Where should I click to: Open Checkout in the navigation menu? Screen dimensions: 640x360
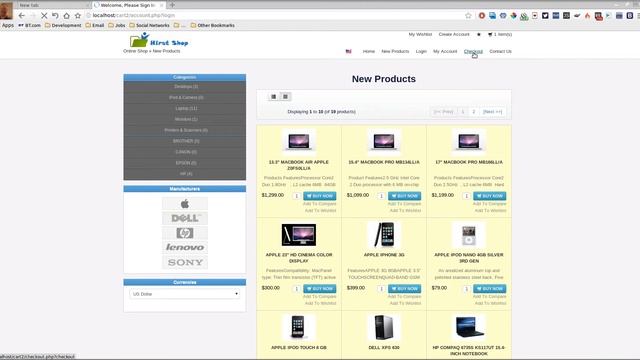[473, 51]
